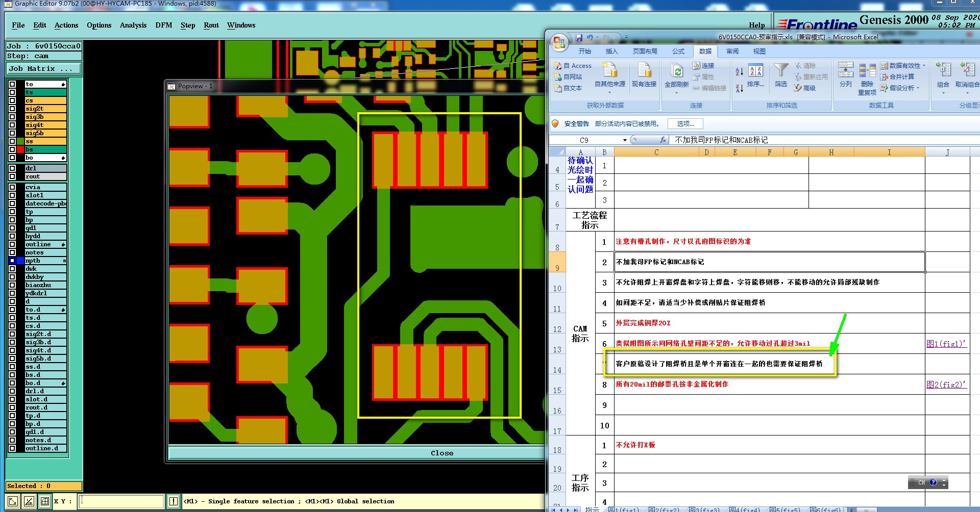Click the grid snap icon beside X Y
Screen dimensions: 980x512
(x=45, y=501)
